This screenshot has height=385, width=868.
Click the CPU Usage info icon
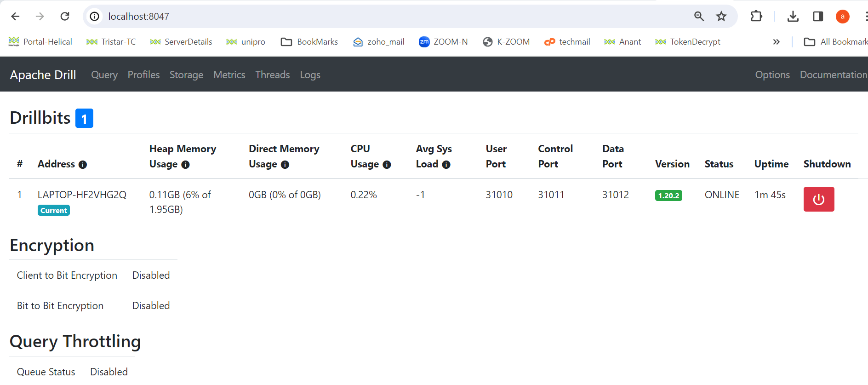click(x=387, y=165)
